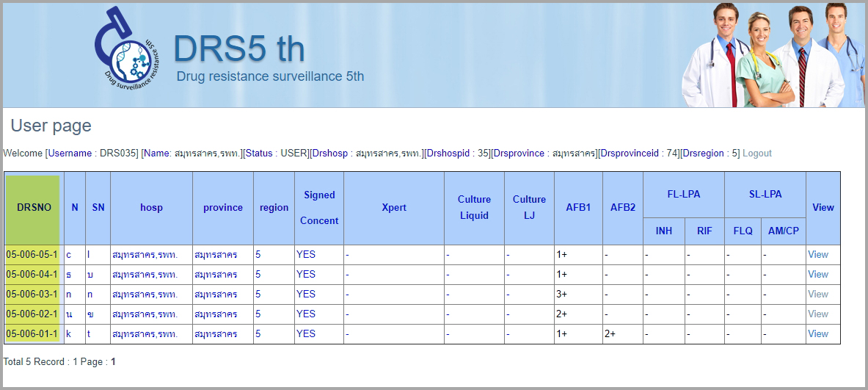The width and height of the screenshot is (868, 390).
Task: Click the DRS5 th title text
Action: 238,49
